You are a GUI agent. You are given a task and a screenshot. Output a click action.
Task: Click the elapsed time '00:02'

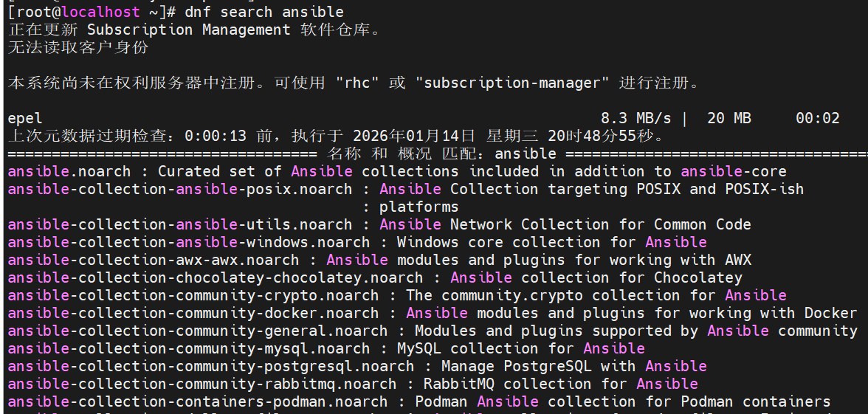(818, 118)
